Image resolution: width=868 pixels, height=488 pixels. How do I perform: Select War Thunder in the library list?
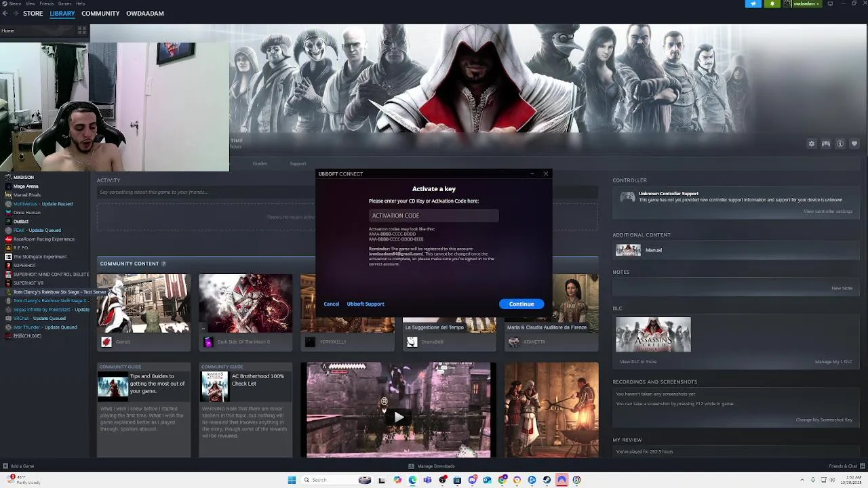pos(45,327)
